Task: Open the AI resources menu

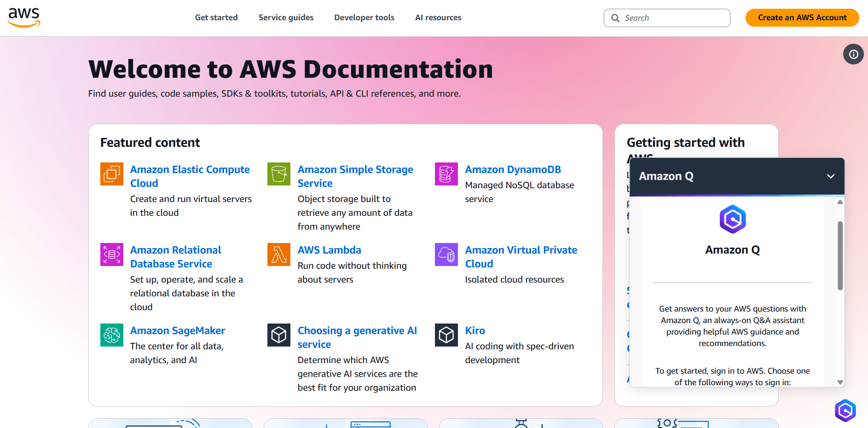Action: [x=438, y=17]
